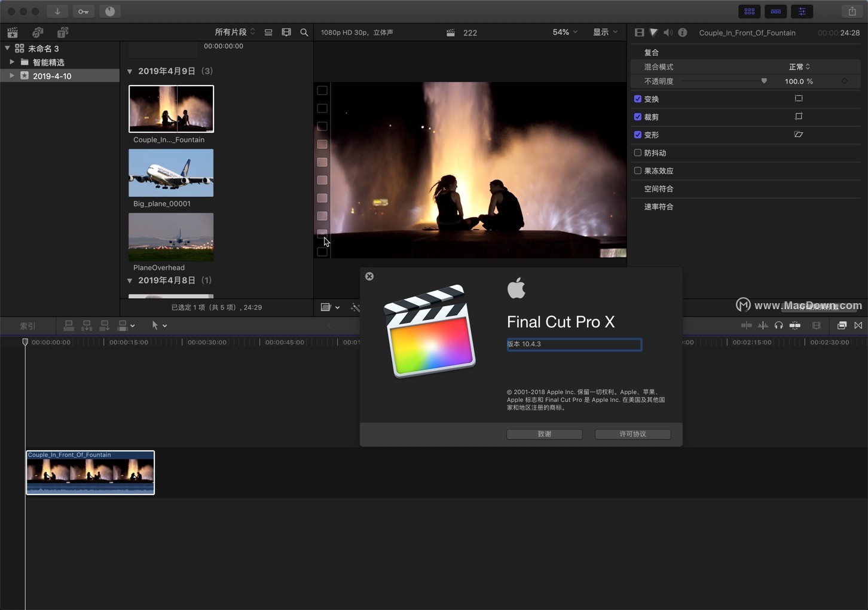This screenshot has height=610, width=868.
Task: Add keyframe diamond for 不透明度
Action: pos(845,81)
